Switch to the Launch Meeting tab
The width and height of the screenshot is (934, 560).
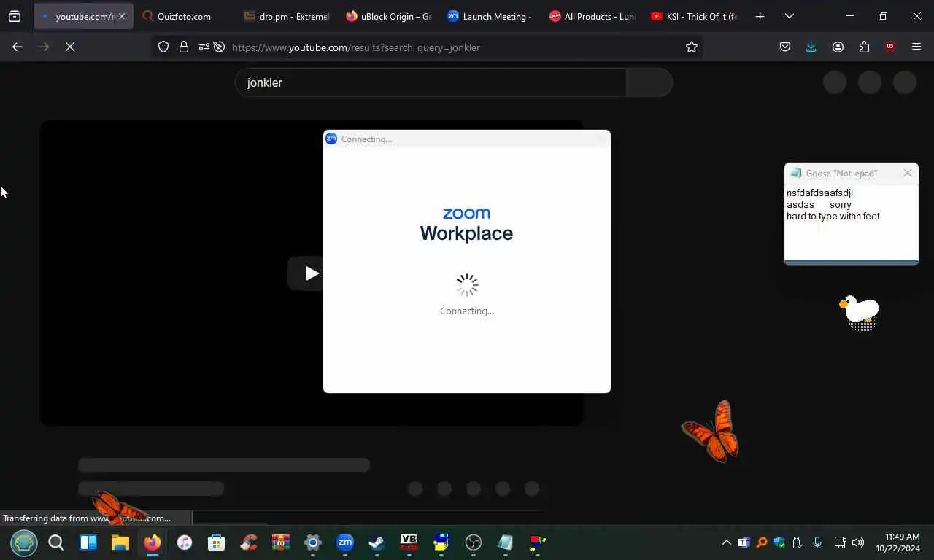click(x=490, y=16)
